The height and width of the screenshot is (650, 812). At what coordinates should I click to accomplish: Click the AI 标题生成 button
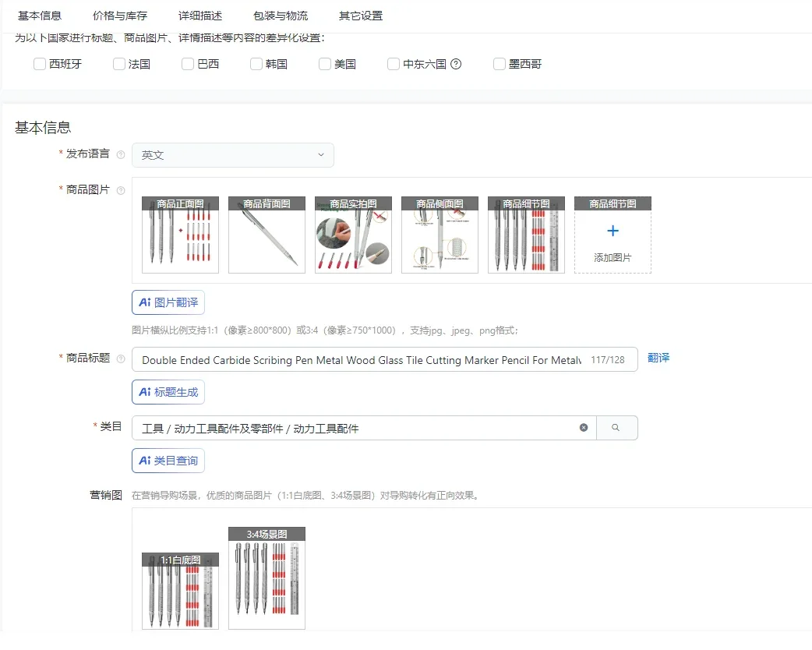click(168, 392)
